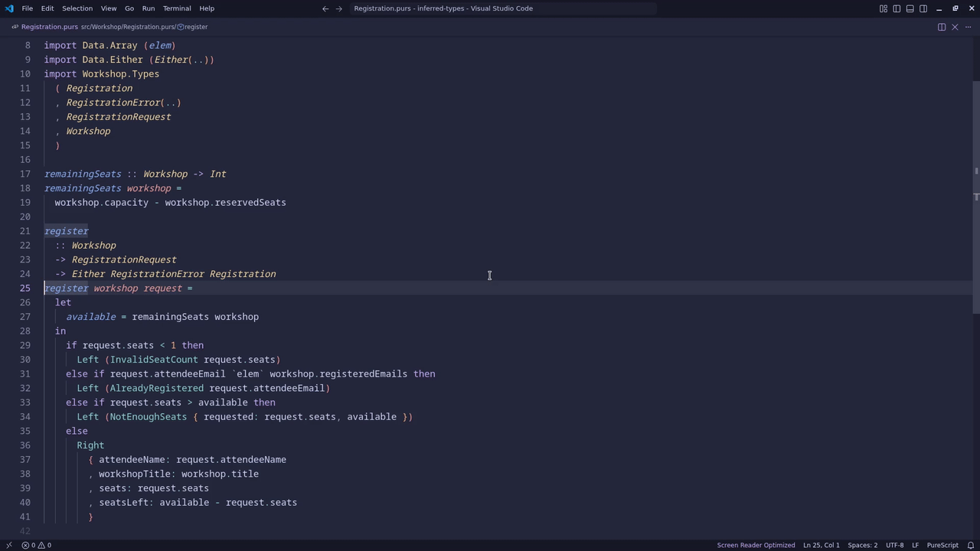Click 'available' binding on line 27
The image size is (980, 551).
coord(91,317)
